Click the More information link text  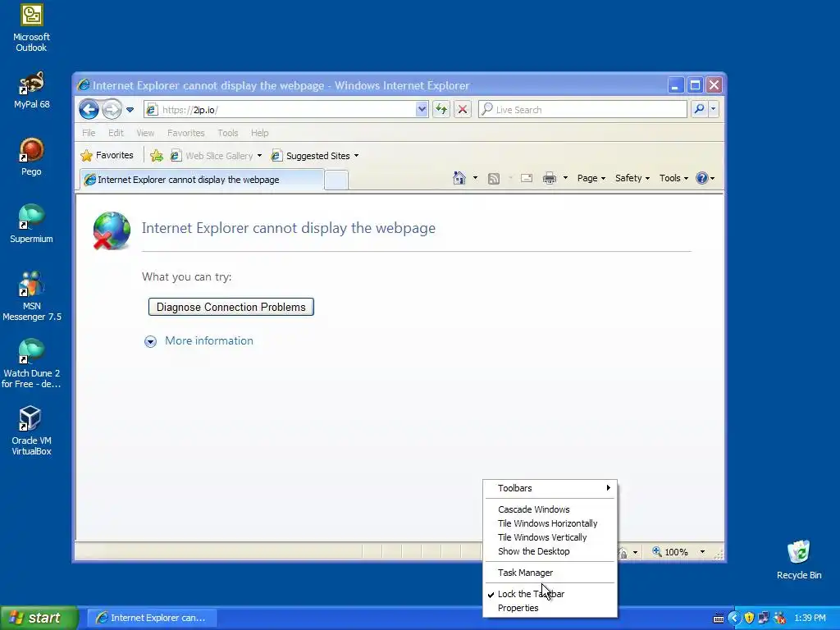click(x=209, y=340)
